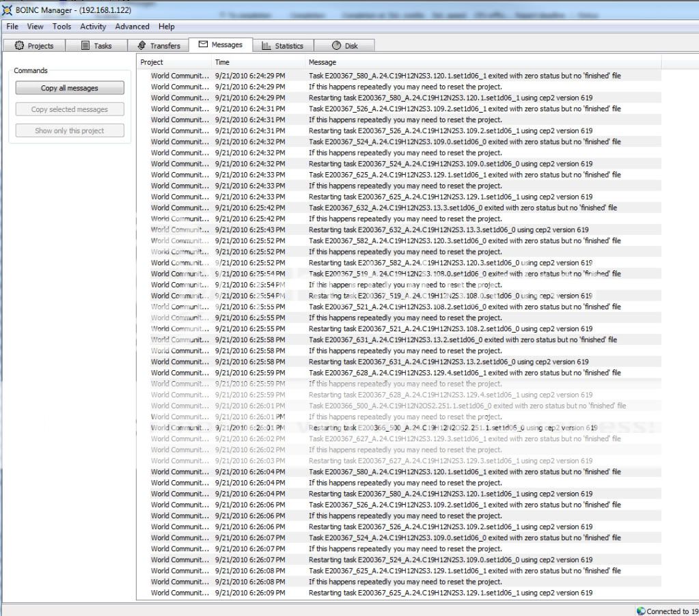This screenshot has height=616, width=699.
Task: Sort by the Message column header
Action: 483,62
